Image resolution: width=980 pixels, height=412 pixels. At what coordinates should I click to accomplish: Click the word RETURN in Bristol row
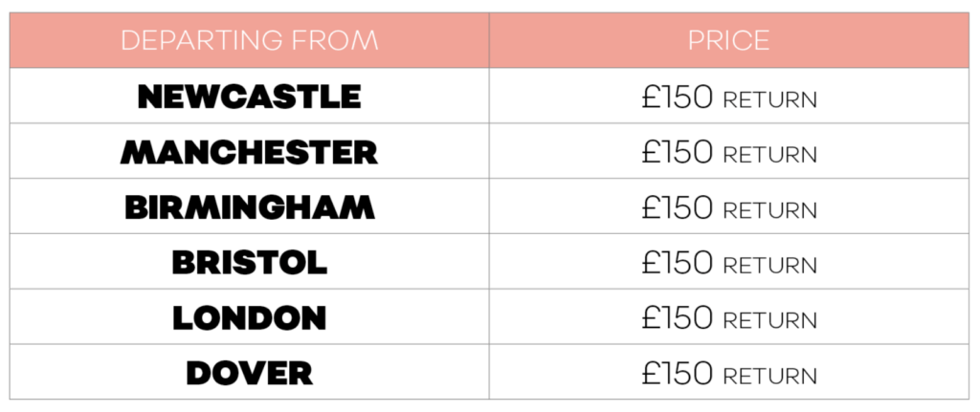(770, 266)
